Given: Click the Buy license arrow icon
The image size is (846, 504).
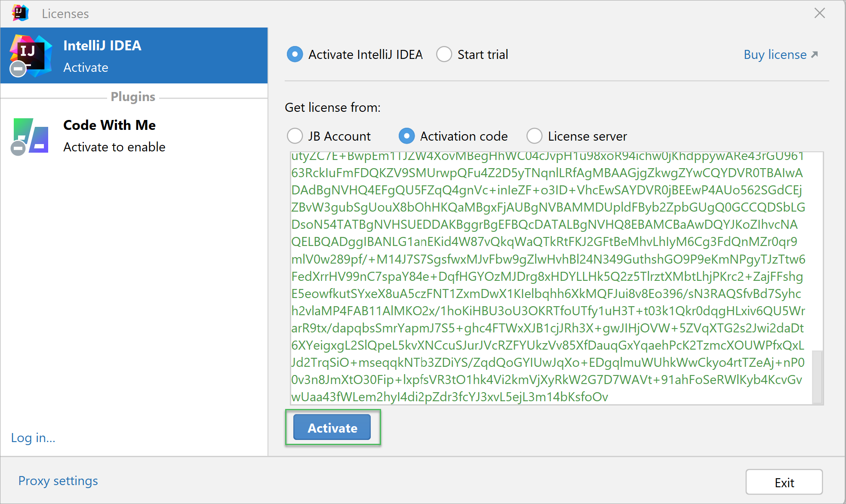Looking at the screenshot, I should (814, 55).
